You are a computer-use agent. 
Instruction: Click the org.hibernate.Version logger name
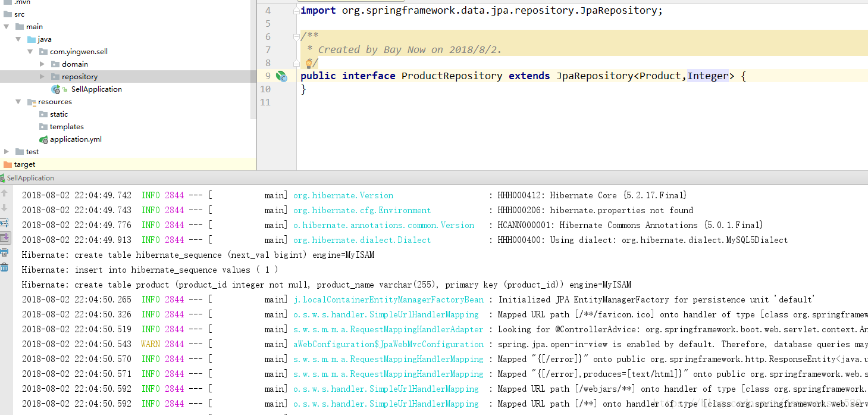(343, 195)
